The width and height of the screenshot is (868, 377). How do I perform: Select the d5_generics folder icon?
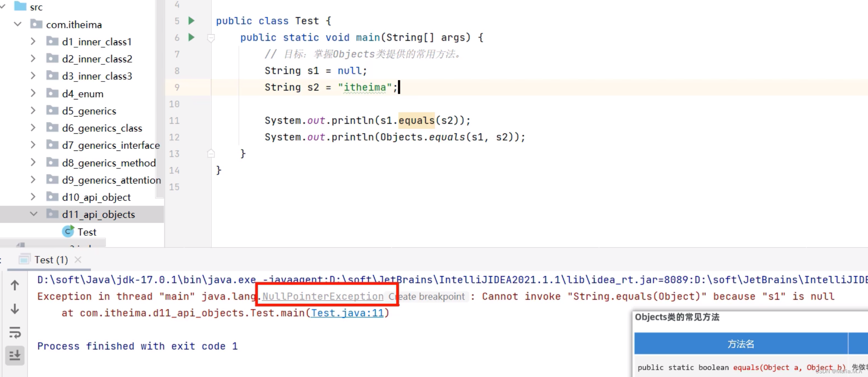pyautogui.click(x=52, y=110)
